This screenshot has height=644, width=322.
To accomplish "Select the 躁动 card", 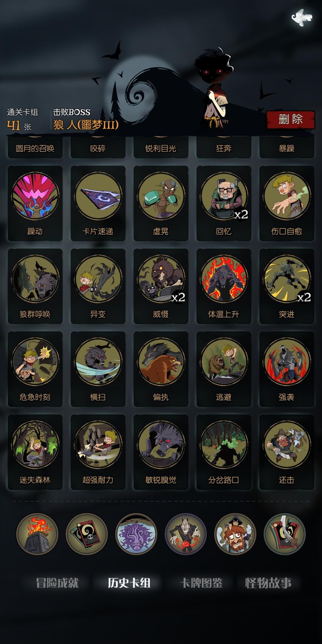I will pyautogui.click(x=35, y=203).
